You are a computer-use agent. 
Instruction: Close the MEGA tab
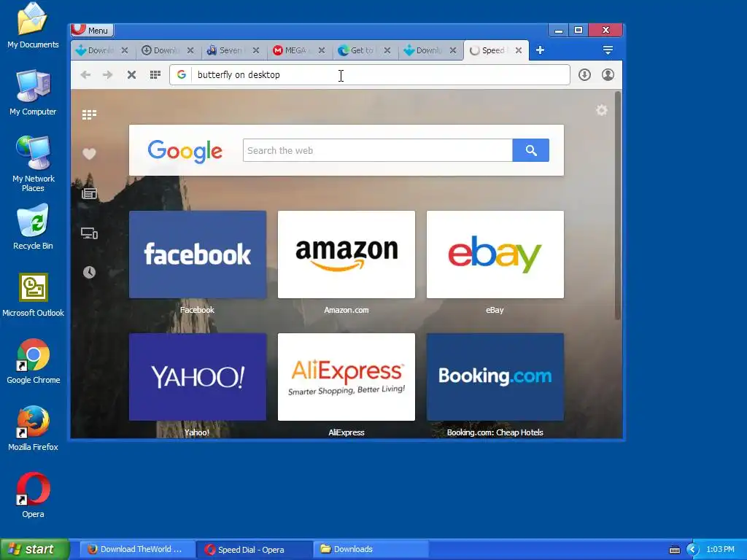click(322, 50)
